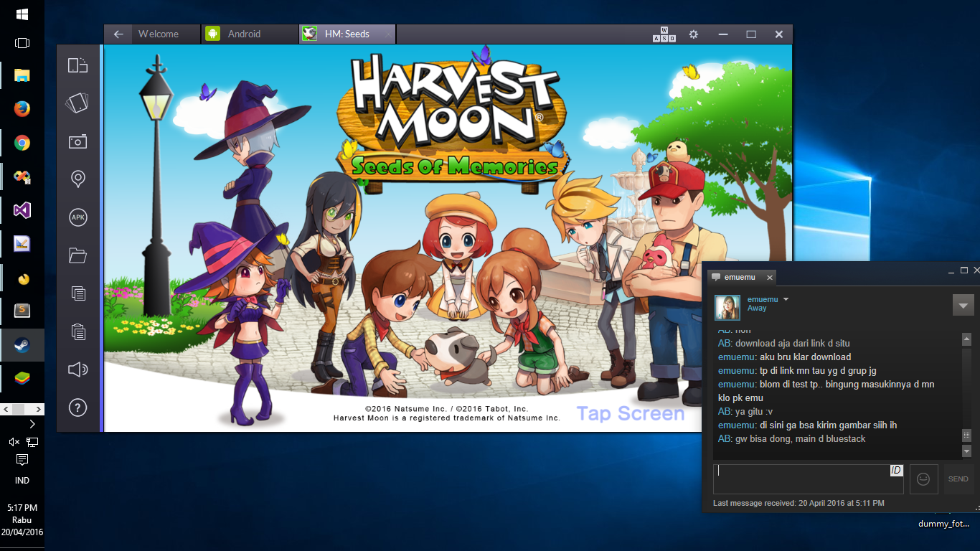Open File Explorer from the taskbar

[22, 75]
